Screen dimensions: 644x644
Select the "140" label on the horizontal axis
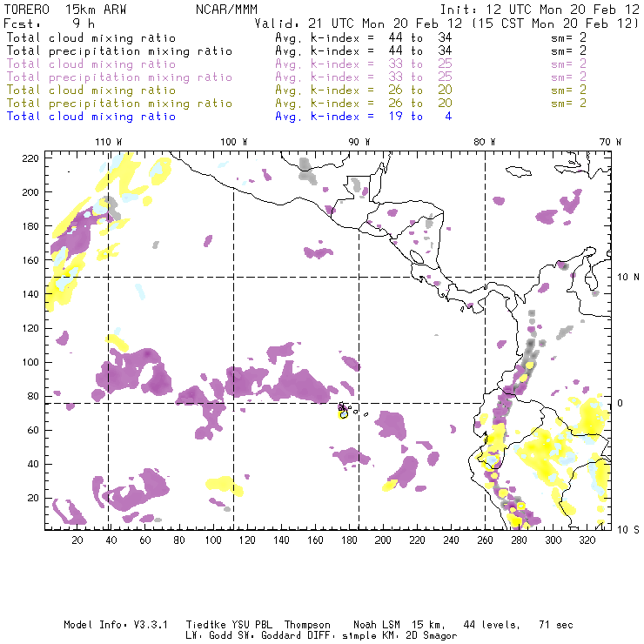(x=281, y=540)
